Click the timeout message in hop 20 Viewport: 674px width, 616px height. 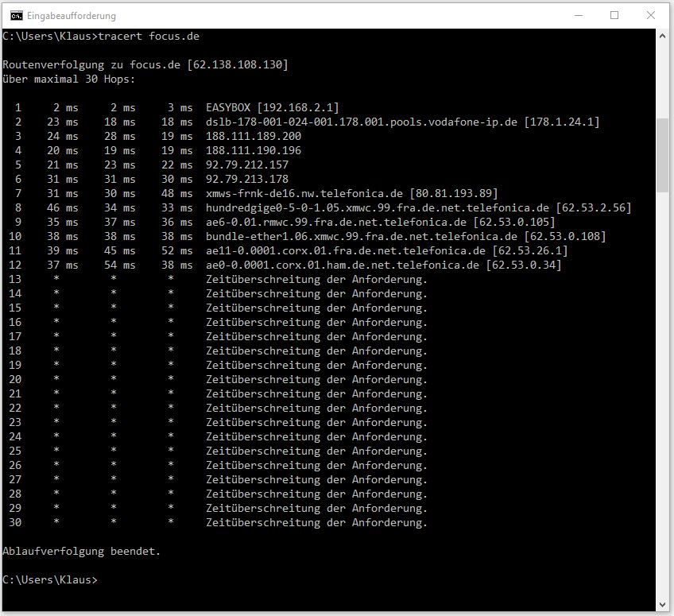pos(317,380)
